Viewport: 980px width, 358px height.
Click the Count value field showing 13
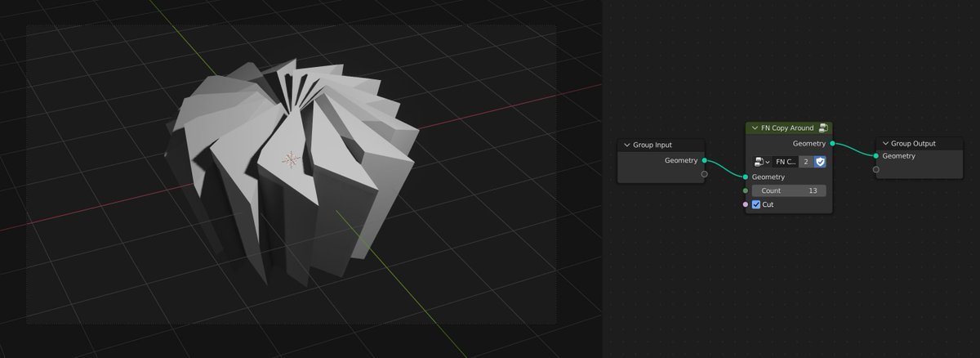(788, 190)
